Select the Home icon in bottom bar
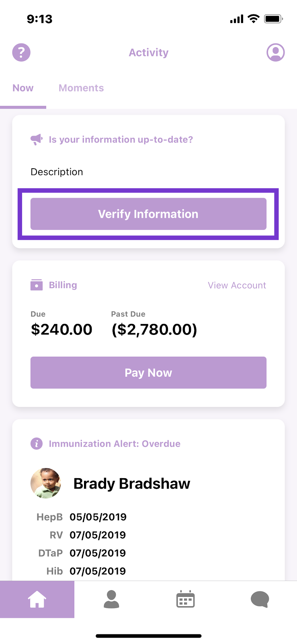The image size is (297, 644). pyautogui.click(x=37, y=599)
